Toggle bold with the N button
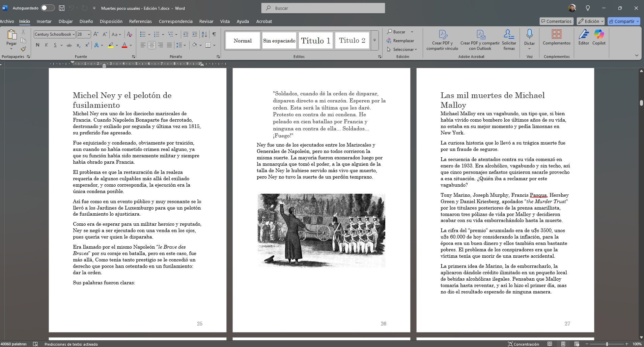644x347 pixels. 37,45
